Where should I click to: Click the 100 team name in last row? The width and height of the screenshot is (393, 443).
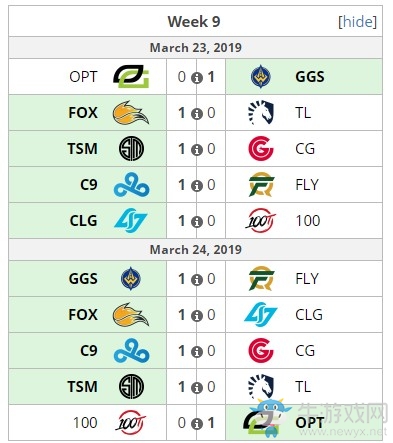[x=85, y=423]
